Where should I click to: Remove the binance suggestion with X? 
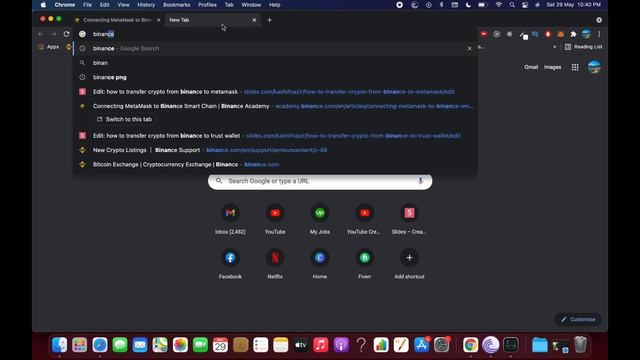[x=469, y=48]
